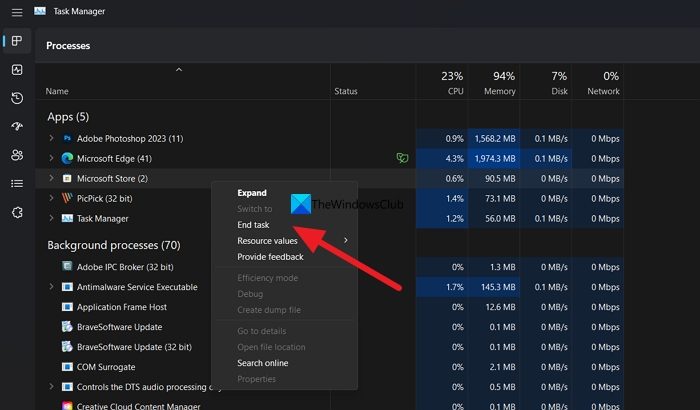The width and height of the screenshot is (700, 410).
Task: Click Expand in the context menu
Action: [251, 193]
